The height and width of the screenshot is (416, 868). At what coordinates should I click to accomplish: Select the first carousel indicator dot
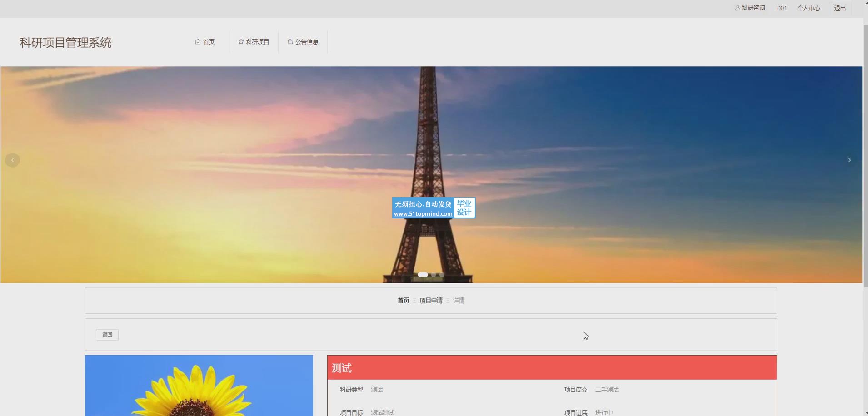pos(423,275)
